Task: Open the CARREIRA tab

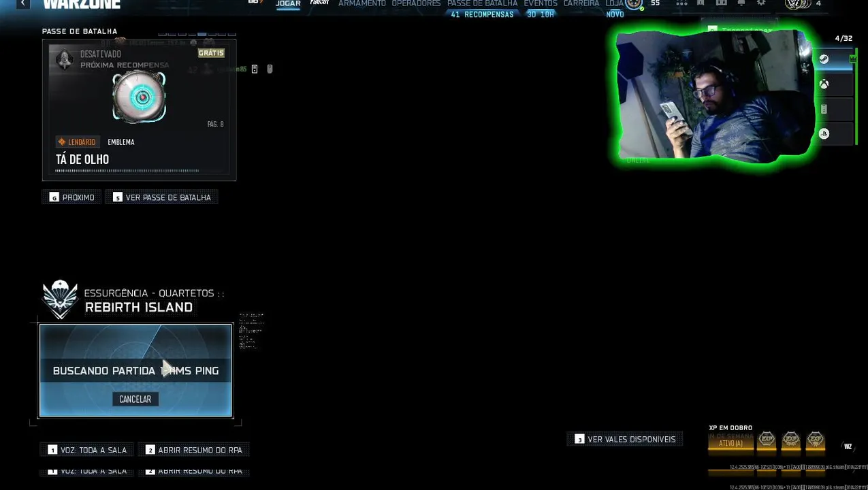Action: click(x=581, y=3)
